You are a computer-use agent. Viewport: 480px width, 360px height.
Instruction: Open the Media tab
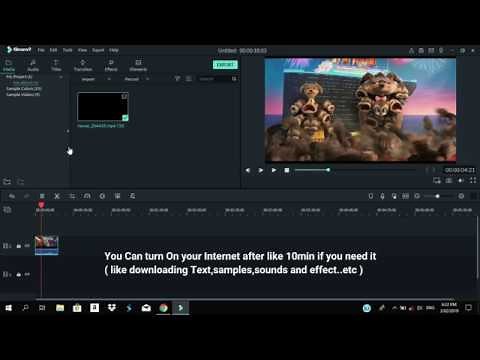coord(9,65)
